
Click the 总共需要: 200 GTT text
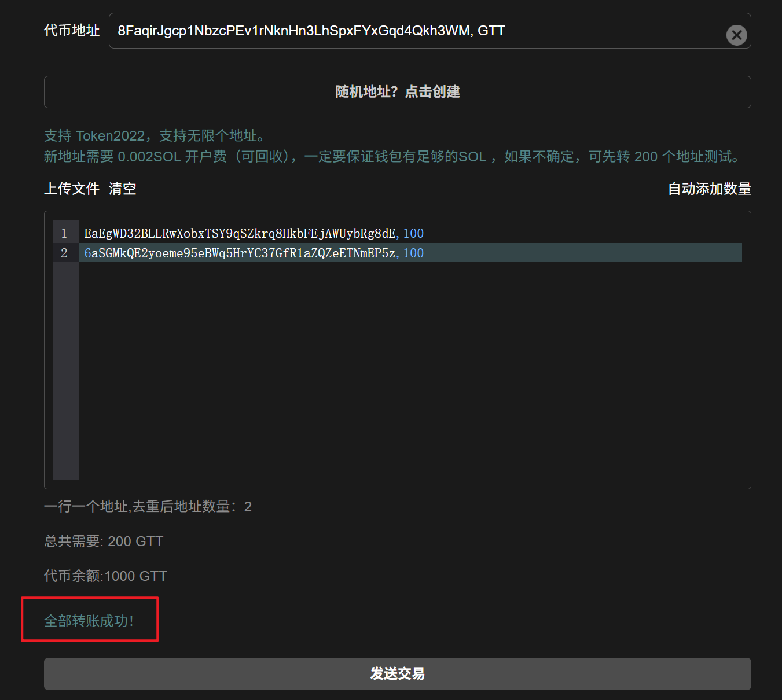click(104, 541)
